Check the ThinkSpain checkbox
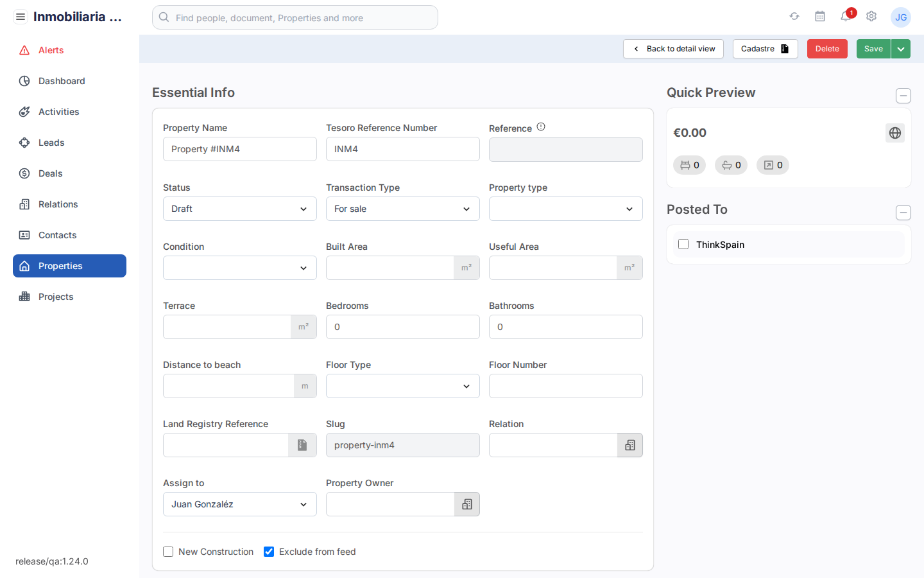This screenshot has width=924, height=578. pyautogui.click(x=683, y=244)
